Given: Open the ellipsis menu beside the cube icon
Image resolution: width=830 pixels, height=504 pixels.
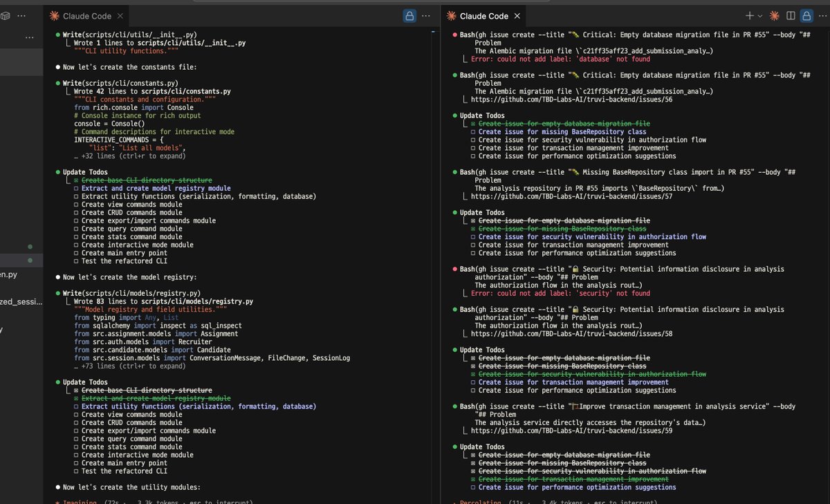Looking at the screenshot, I should pos(21,15).
